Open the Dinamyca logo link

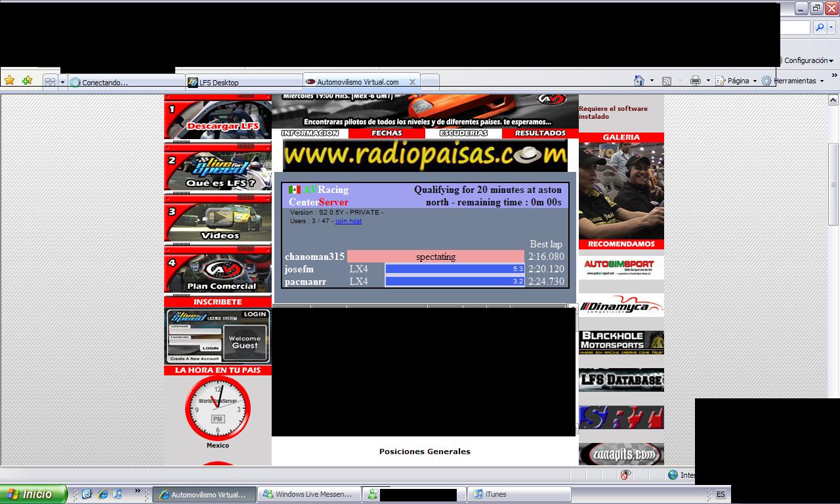coord(621,306)
